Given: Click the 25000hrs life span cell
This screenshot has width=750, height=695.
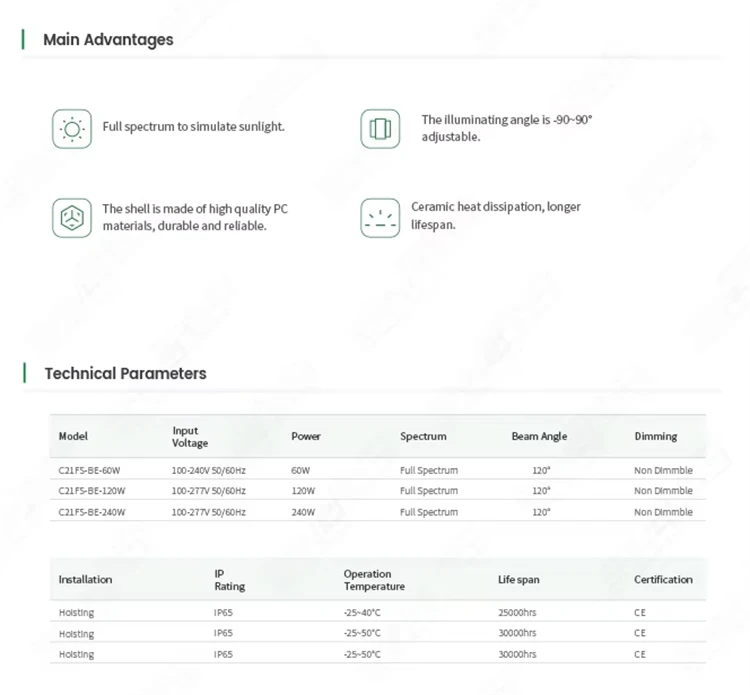Looking at the screenshot, I should 517,612.
